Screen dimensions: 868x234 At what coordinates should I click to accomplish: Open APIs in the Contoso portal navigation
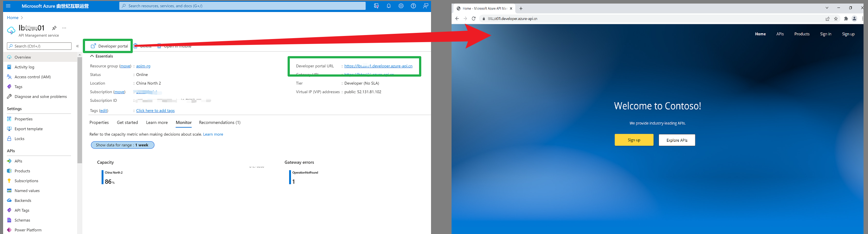[x=780, y=34]
